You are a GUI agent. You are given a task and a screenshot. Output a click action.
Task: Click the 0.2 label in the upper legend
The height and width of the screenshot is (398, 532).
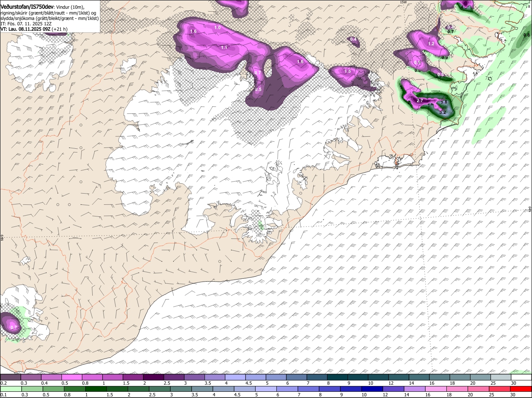(x=3, y=383)
